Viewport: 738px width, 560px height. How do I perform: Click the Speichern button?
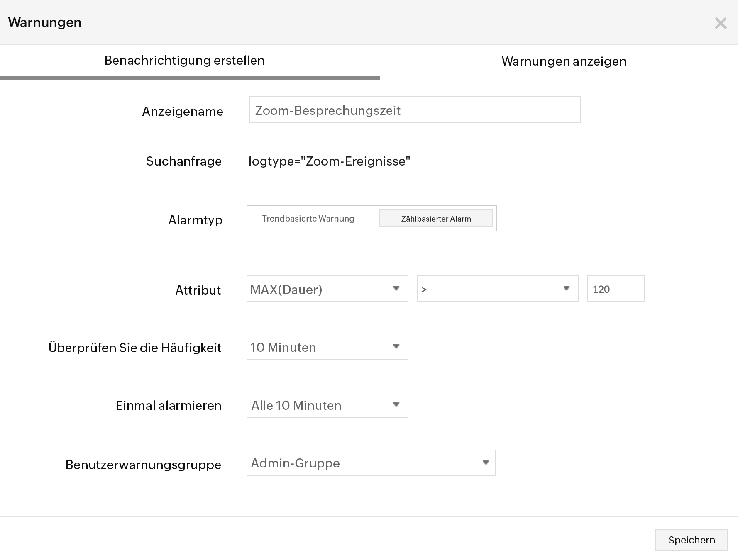(692, 540)
